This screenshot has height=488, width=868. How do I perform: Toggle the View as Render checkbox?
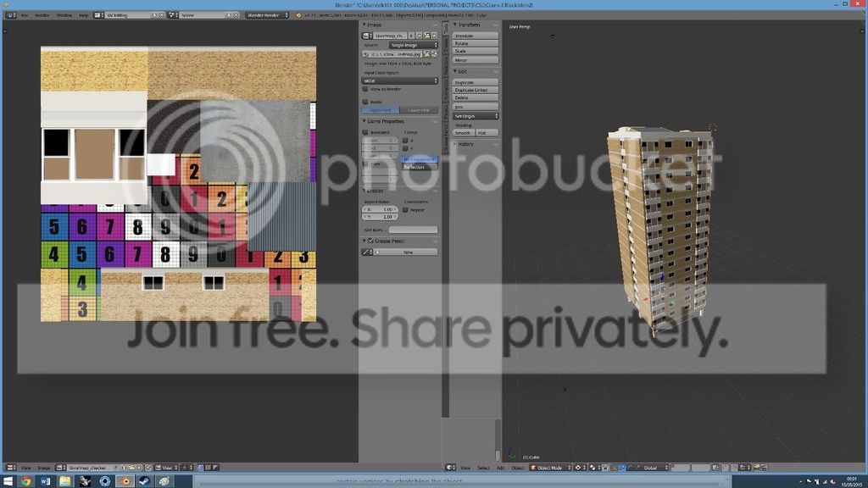tap(365, 88)
